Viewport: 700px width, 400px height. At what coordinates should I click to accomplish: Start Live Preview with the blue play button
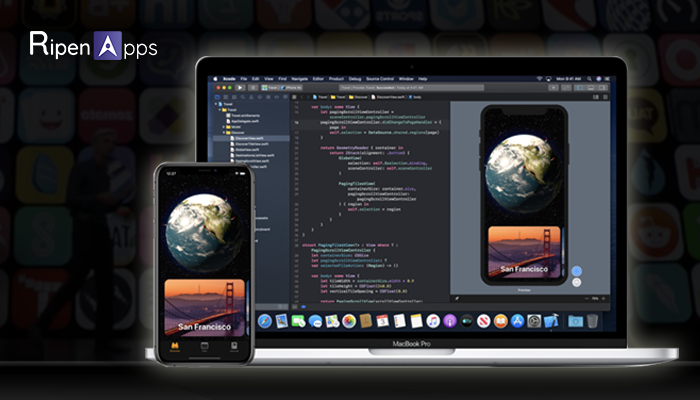(577, 271)
